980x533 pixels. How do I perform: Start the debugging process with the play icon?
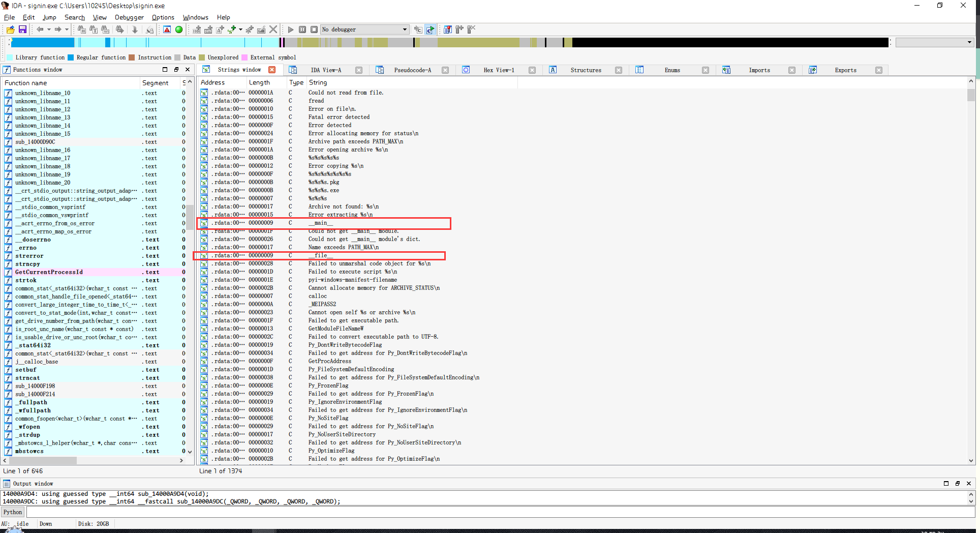[x=291, y=29]
